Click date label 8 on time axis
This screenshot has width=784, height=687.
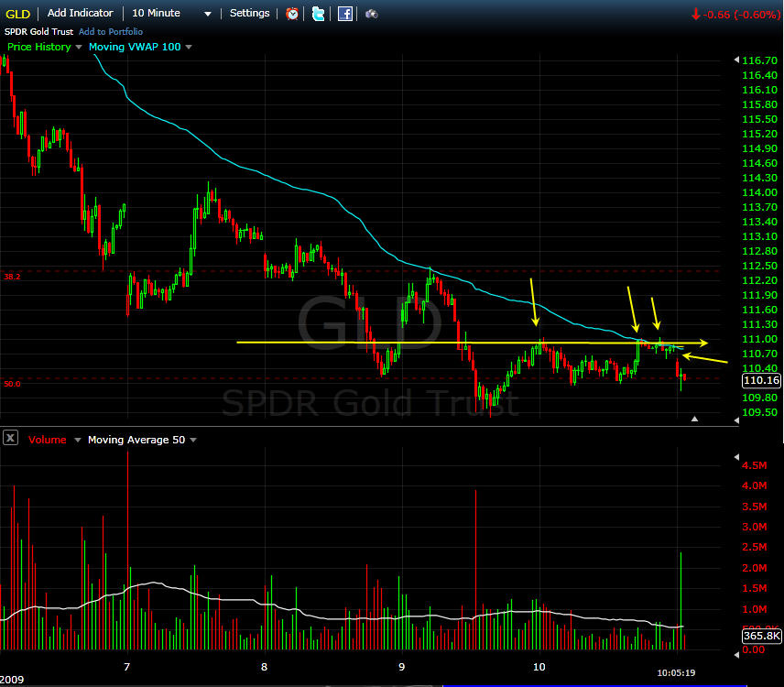(264, 667)
